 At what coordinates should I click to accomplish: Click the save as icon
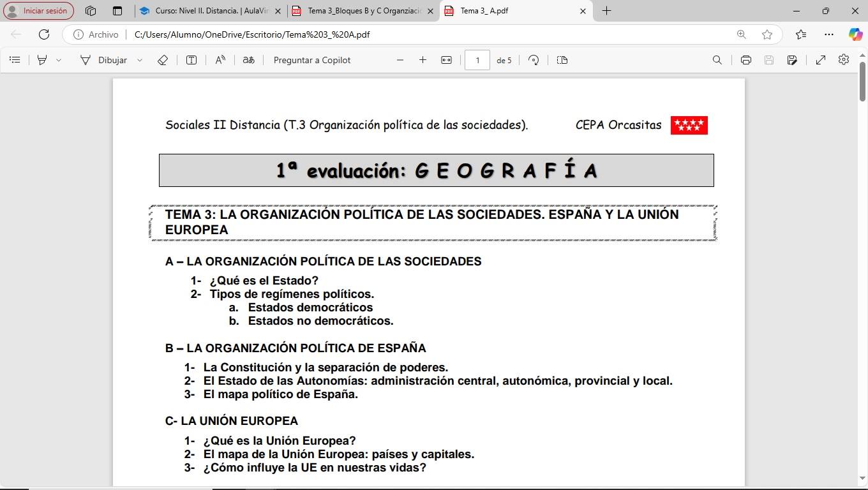tap(792, 60)
